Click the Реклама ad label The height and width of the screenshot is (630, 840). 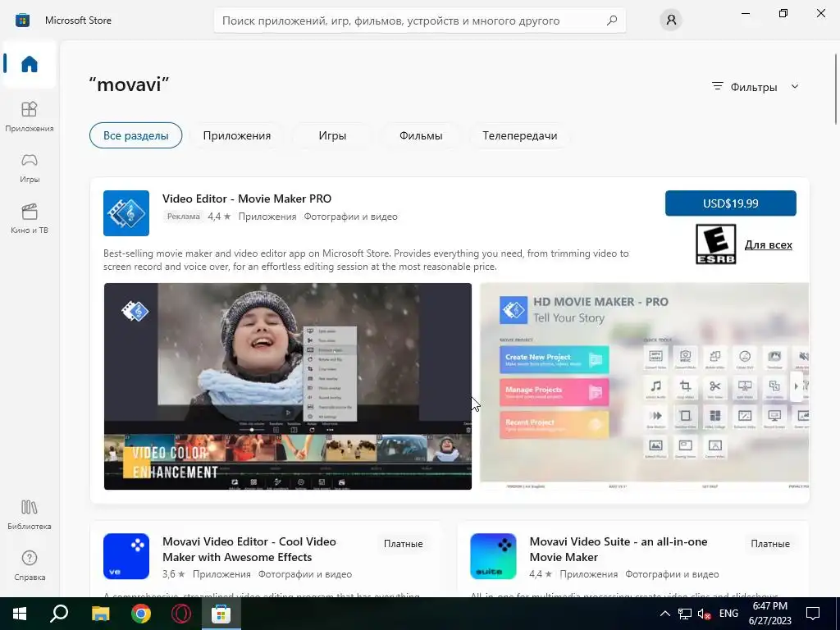point(183,217)
